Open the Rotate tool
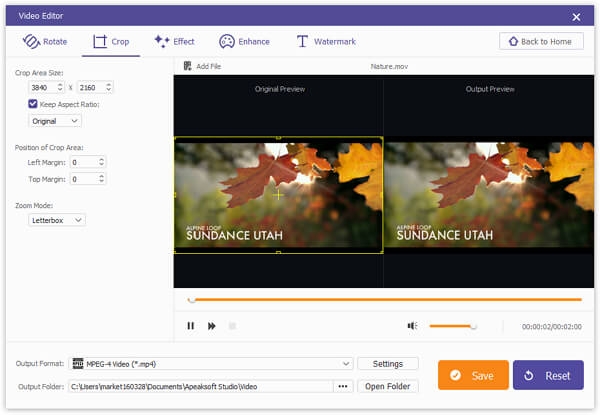The height and width of the screenshot is (415, 600). coord(45,41)
